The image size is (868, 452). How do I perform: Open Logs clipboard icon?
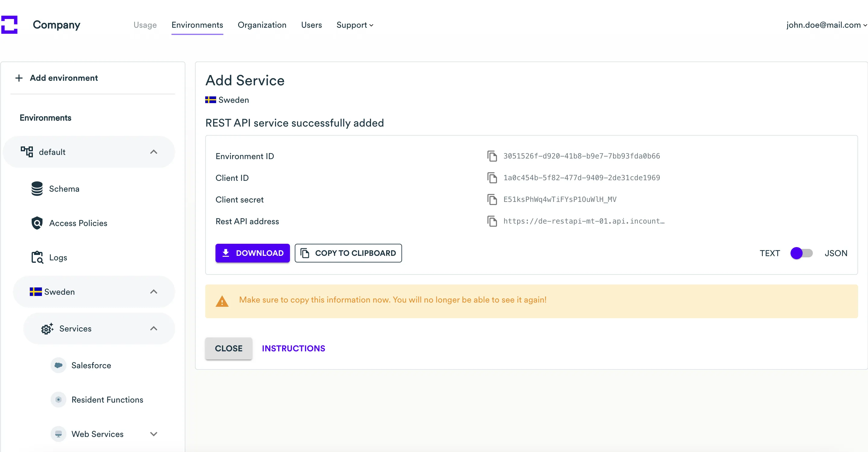click(37, 257)
